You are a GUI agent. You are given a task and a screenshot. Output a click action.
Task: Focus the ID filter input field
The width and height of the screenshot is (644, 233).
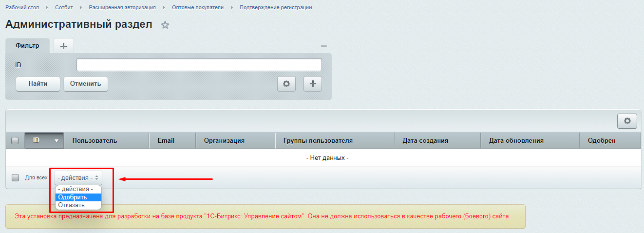[199, 65]
